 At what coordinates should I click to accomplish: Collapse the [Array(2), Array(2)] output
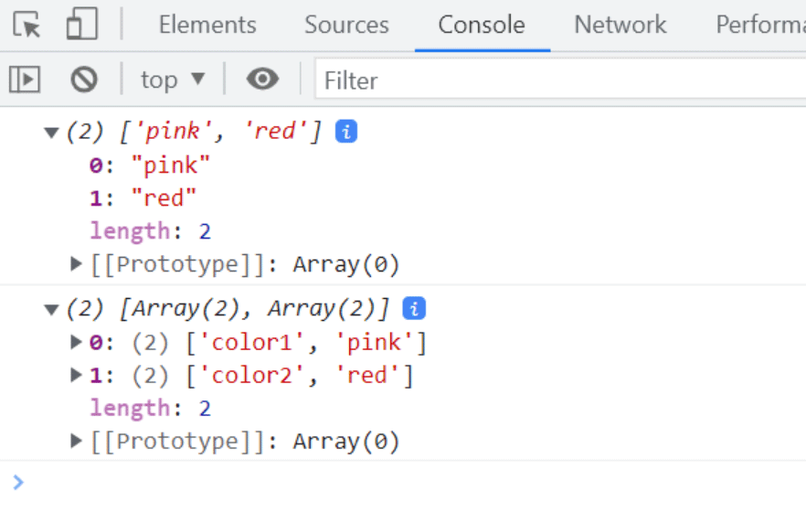coord(51,310)
